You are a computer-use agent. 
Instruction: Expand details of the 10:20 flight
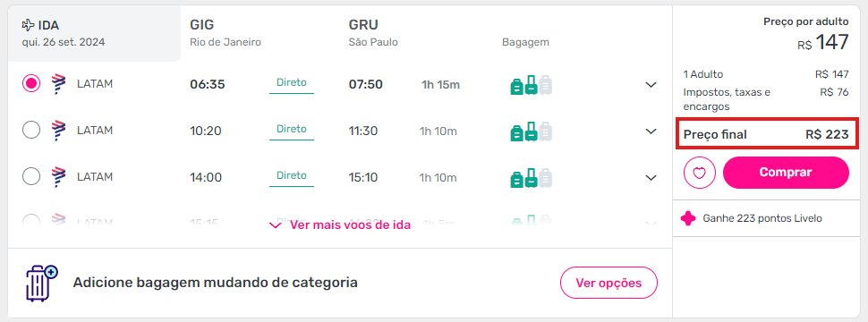coord(651,131)
